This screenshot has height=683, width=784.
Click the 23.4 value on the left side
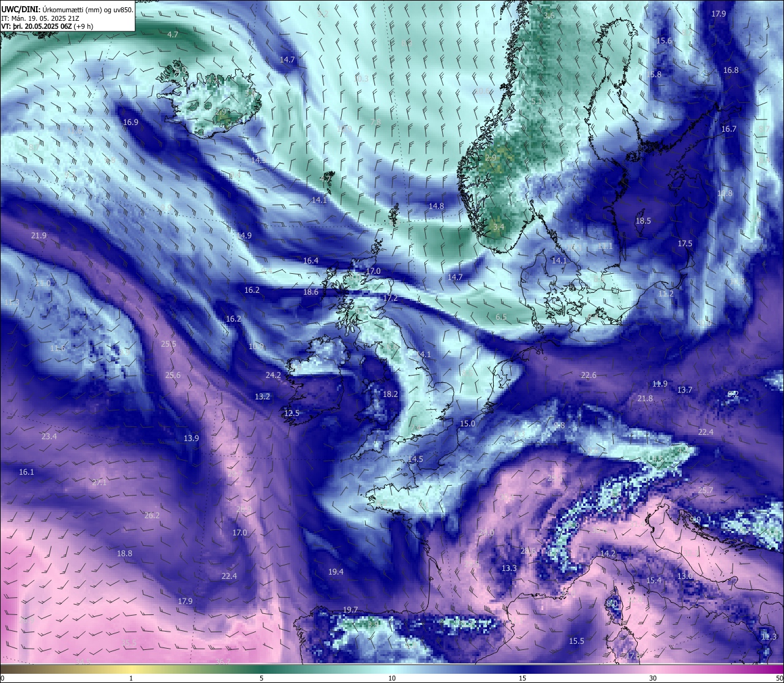click(x=49, y=437)
